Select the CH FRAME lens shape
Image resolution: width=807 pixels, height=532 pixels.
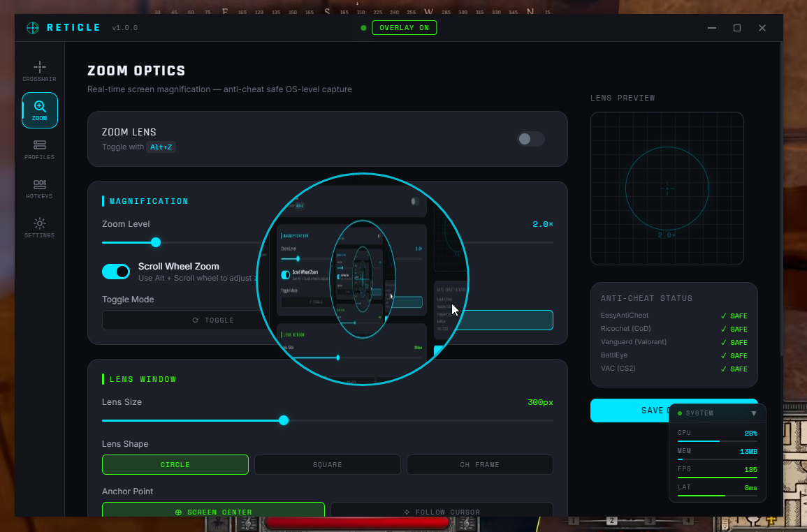tap(480, 464)
